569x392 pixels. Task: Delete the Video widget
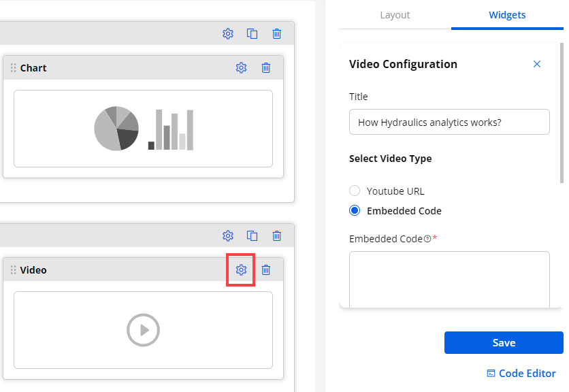pyautogui.click(x=266, y=270)
